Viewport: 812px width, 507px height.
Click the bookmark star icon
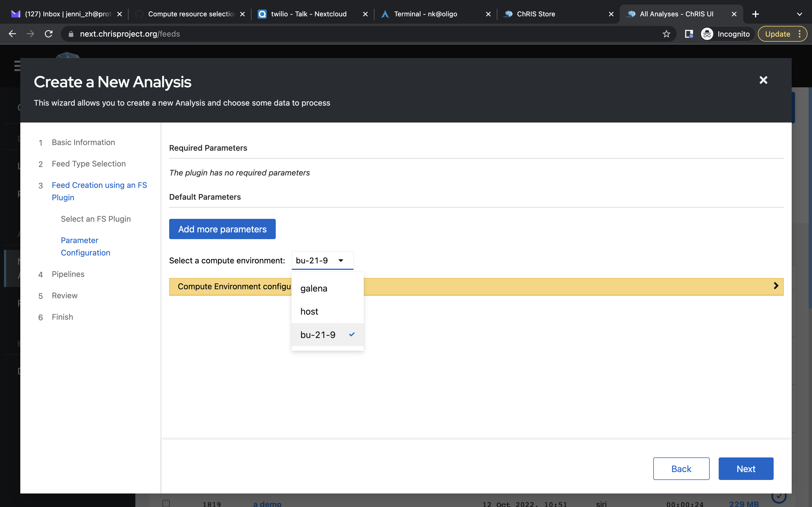point(667,34)
